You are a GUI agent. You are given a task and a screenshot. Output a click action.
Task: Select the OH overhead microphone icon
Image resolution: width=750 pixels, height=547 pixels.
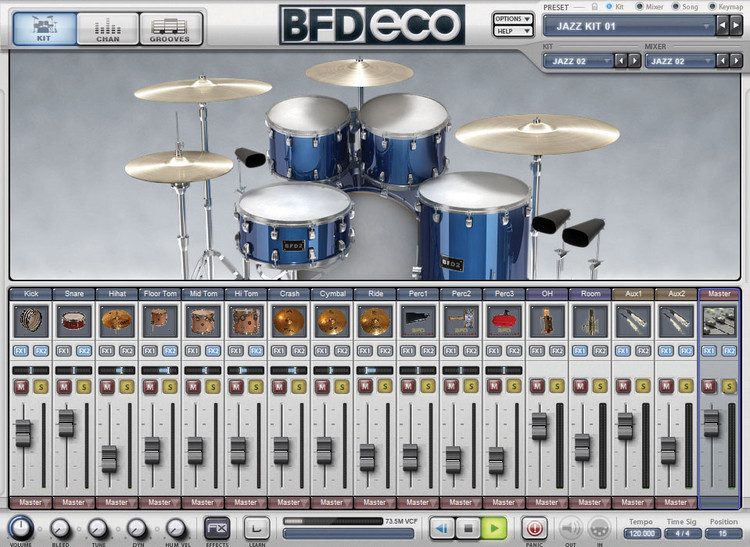(x=547, y=321)
